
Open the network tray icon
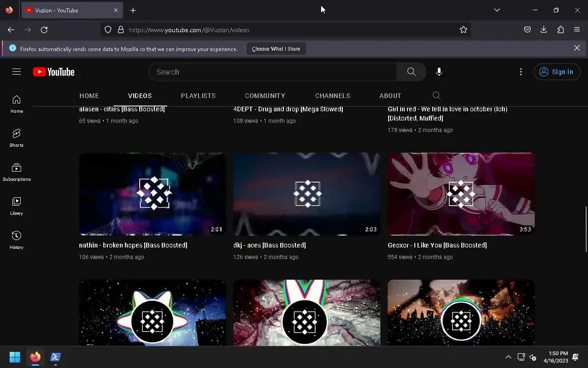tap(521, 357)
